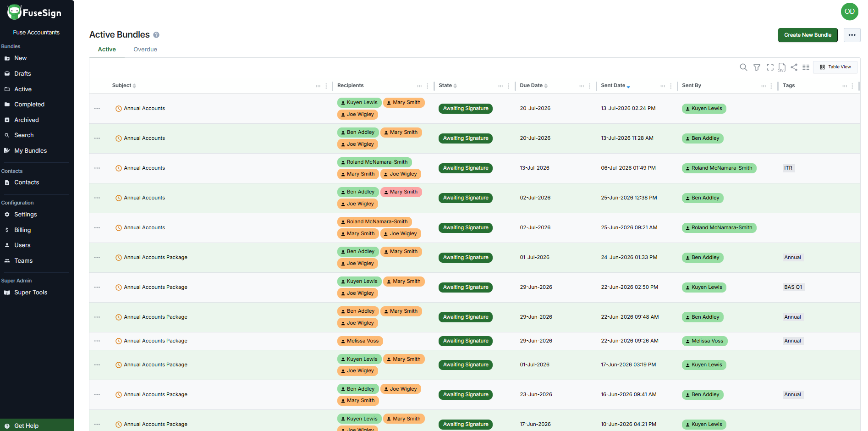Go to Active bundles in sidebar
The height and width of the screenshot is (431, 868).
pos(37,89)
